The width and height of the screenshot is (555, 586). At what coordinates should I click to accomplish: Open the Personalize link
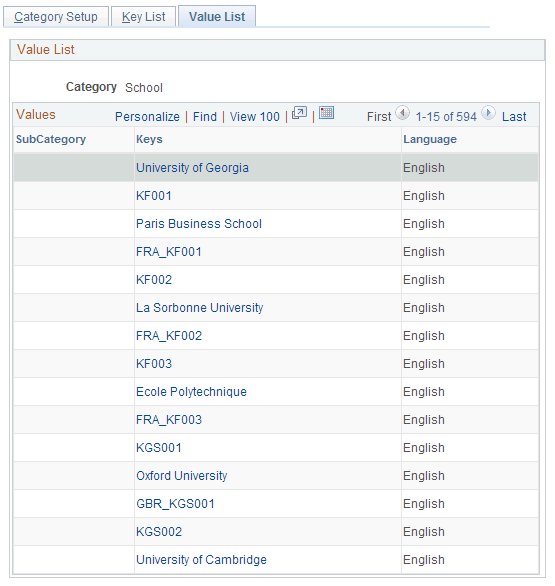coord(147,117)
